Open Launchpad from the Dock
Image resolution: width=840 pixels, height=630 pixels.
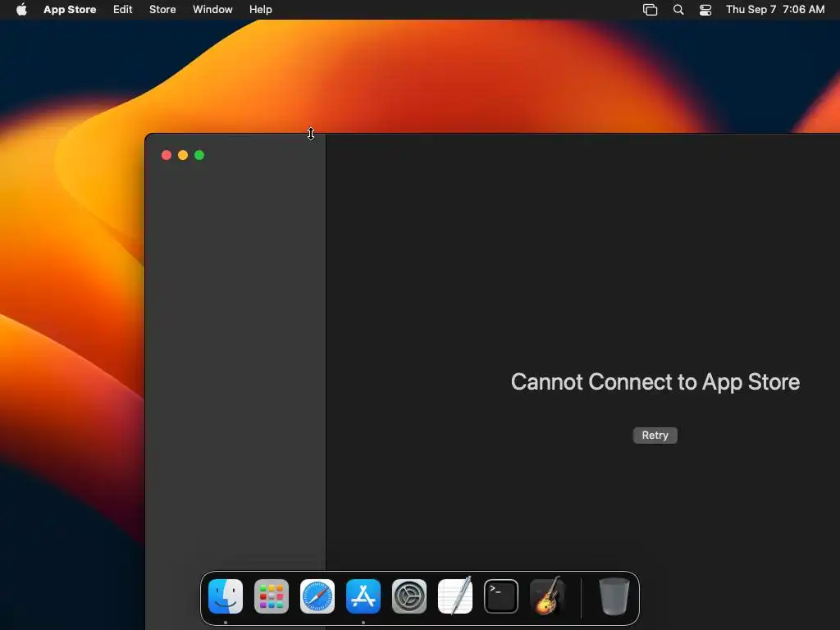coord(272,596)
